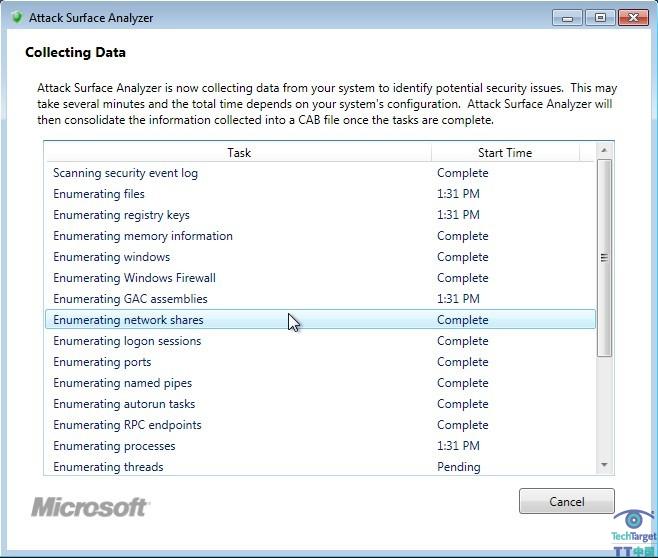Click the 1:31 PM time for Enumerating files
This screenshot has width=658, height=558.
(458, 194)
